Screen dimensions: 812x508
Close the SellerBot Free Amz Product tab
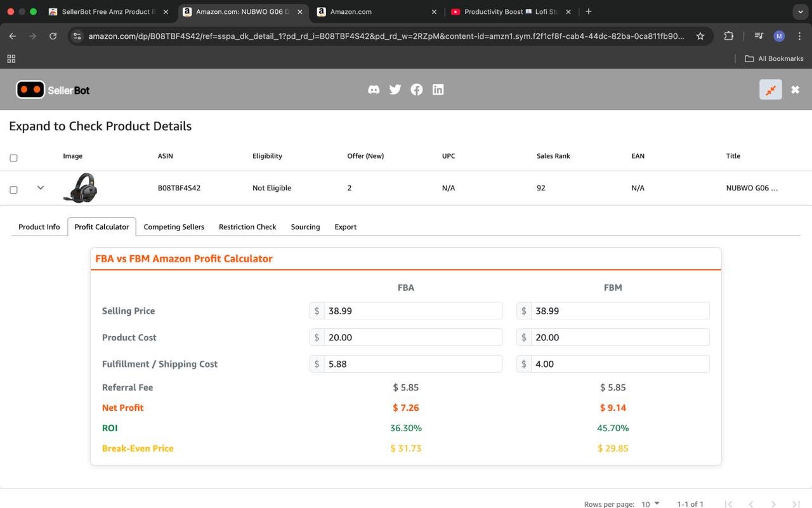click(166, 11)
